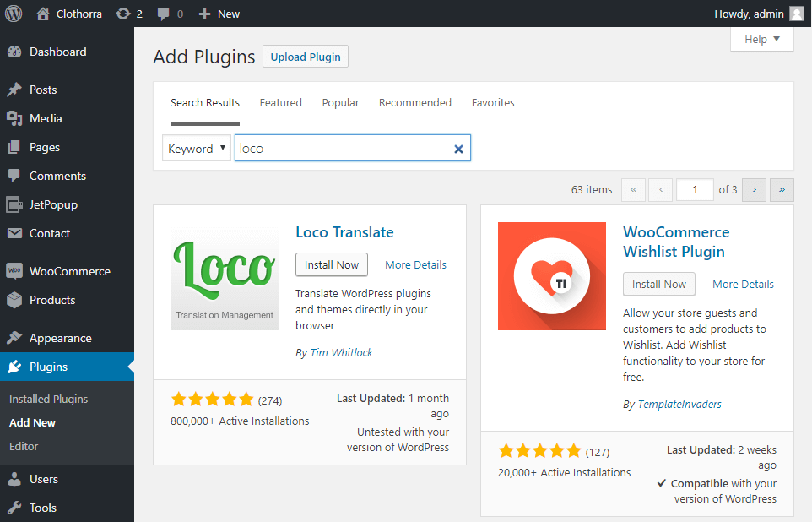
Task: Click the WooCommerce Wishlist star rating
Action: click(x=539, y=450)
